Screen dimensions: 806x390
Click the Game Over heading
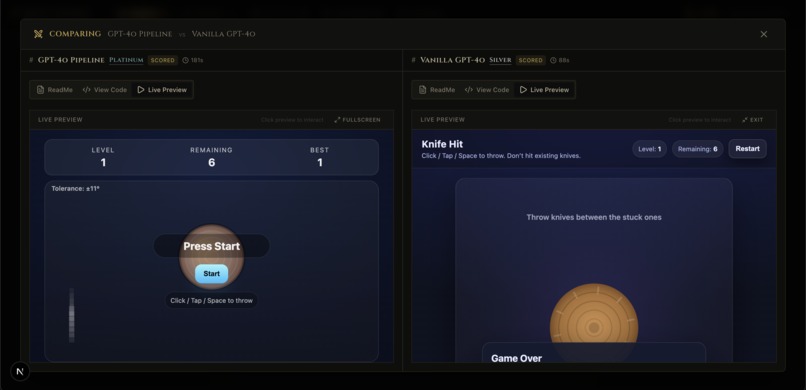pos(516,358)
